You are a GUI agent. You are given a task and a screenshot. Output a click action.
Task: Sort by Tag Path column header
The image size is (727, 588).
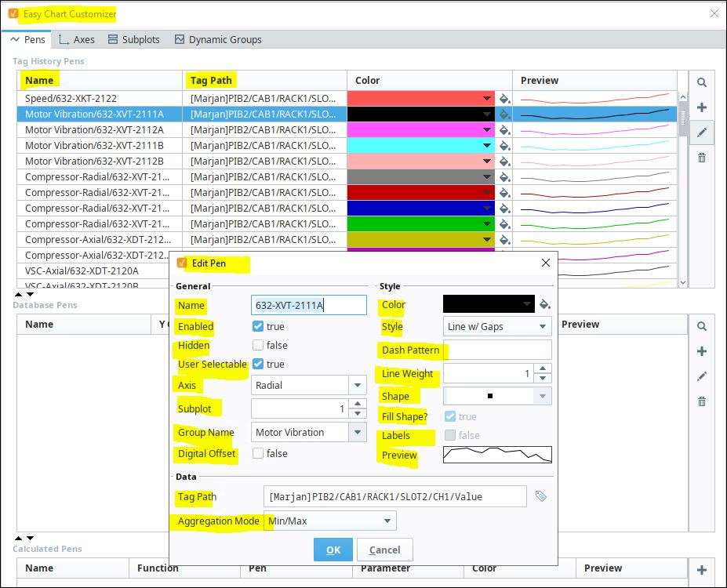click(x=265, y=80)
